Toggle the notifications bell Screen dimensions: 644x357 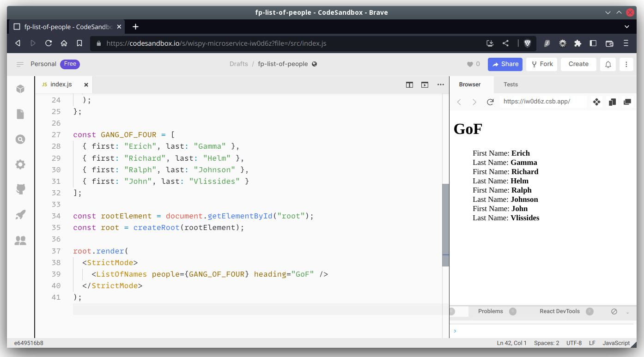click(608, 64)
